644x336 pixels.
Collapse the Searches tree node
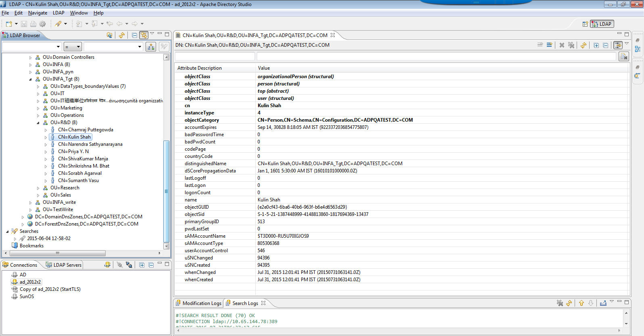[7, 232]
